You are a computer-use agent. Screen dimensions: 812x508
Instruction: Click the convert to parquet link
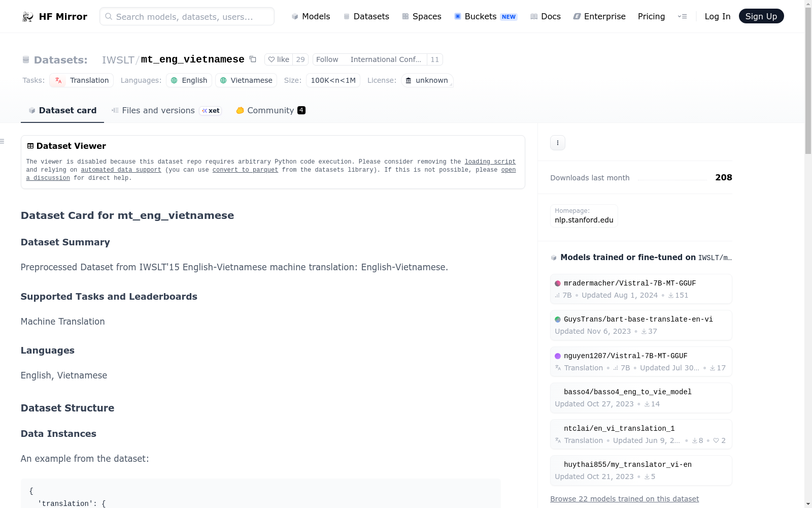coord(245,170)
